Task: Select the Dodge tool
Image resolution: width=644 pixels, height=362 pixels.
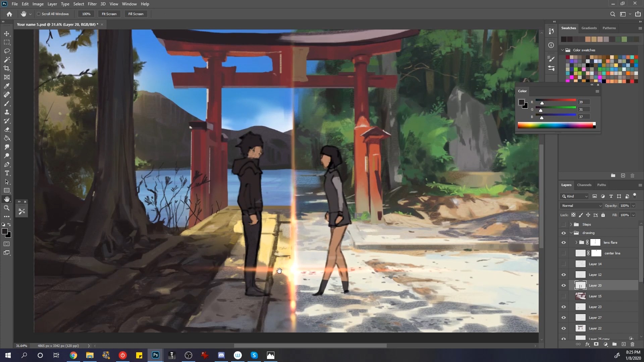Action: [7, 156]
